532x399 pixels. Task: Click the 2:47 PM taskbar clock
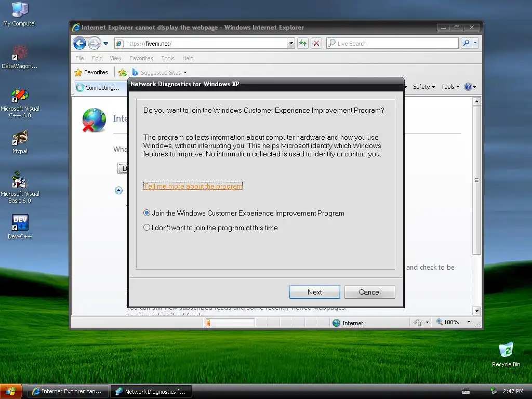513,391
